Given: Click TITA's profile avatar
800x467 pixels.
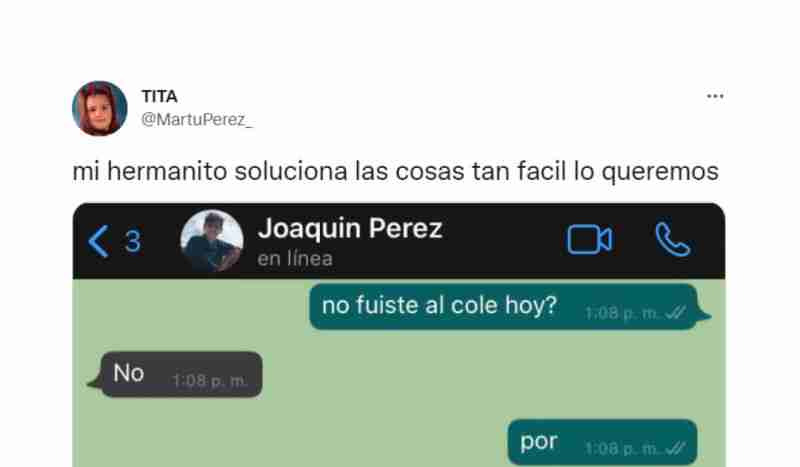Looking at the screenshot, I should (99, 108).
